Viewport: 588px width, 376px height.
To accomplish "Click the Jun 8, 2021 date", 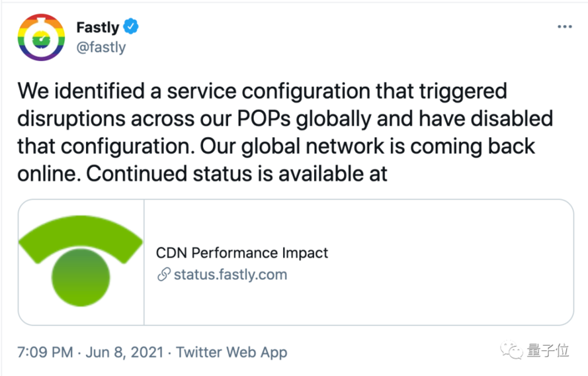I will coord(124,352).
